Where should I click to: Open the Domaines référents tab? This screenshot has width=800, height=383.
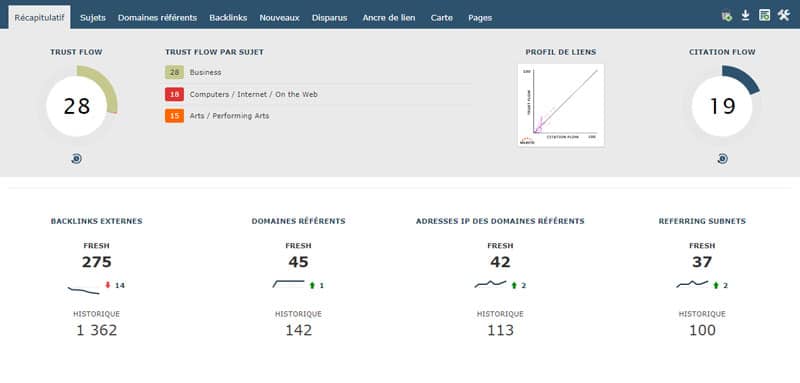(157, 17)
